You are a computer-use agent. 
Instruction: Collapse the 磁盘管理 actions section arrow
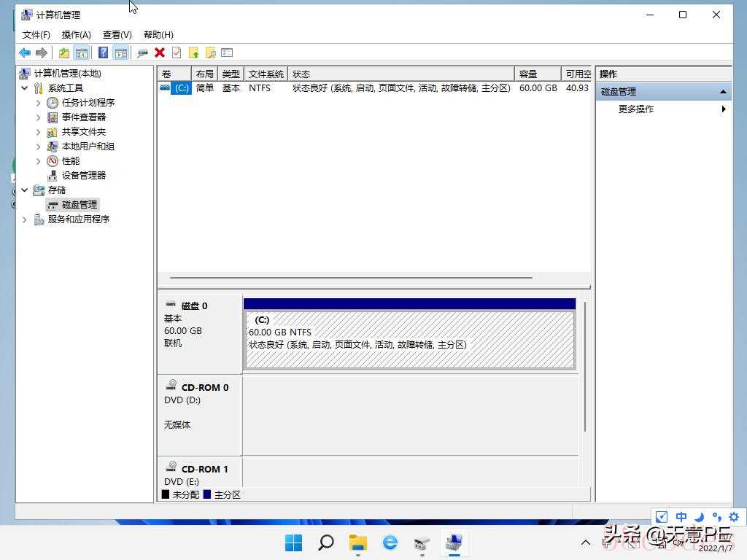(723, 92)
